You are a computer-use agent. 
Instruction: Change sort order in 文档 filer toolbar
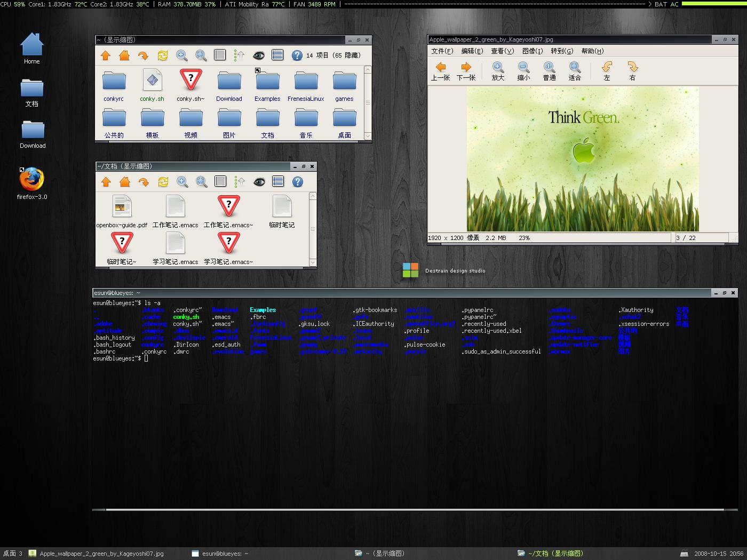pos(240,182)
